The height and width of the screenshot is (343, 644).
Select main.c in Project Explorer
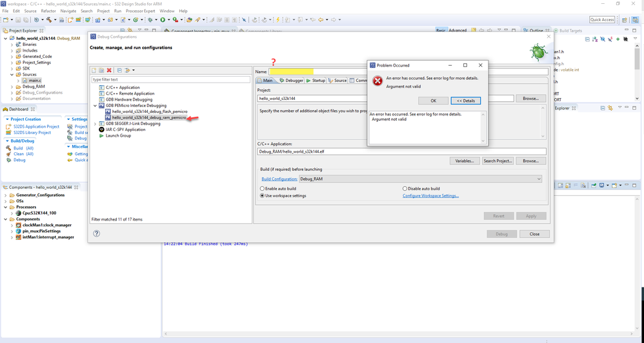34,81
